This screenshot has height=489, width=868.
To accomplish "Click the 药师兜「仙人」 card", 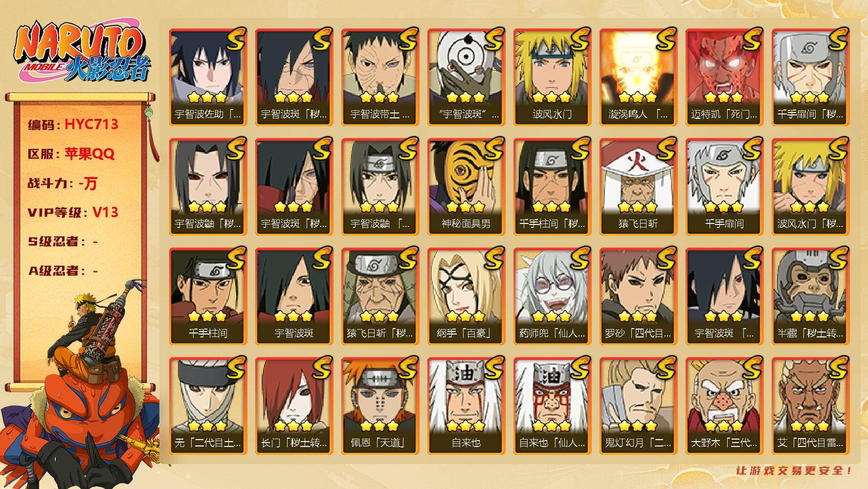I will point(552,296).
